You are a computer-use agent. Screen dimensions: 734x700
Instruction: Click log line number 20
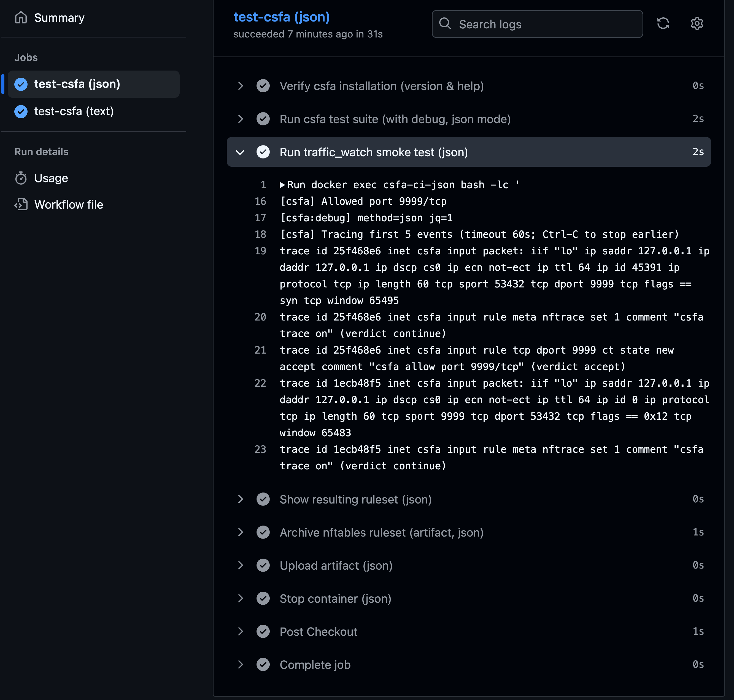pyautogui.click(x=260, y=317)
